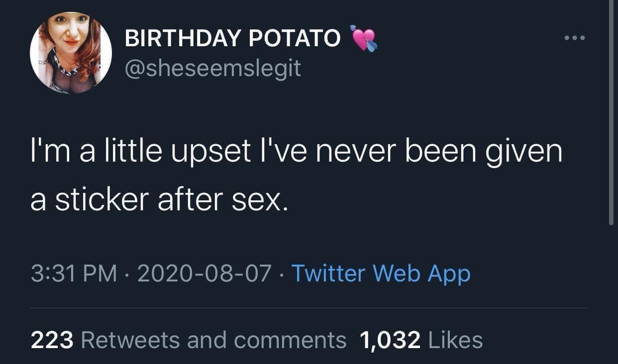Viewport: 618px width, 364px height.
Task: Click the 223 Retweets and comments link
Action: 189,340
